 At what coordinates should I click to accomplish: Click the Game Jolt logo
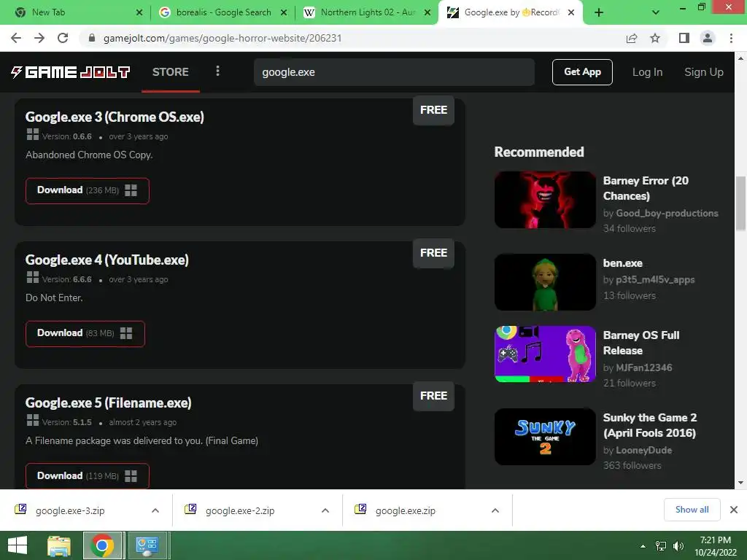tap(70, 72)
